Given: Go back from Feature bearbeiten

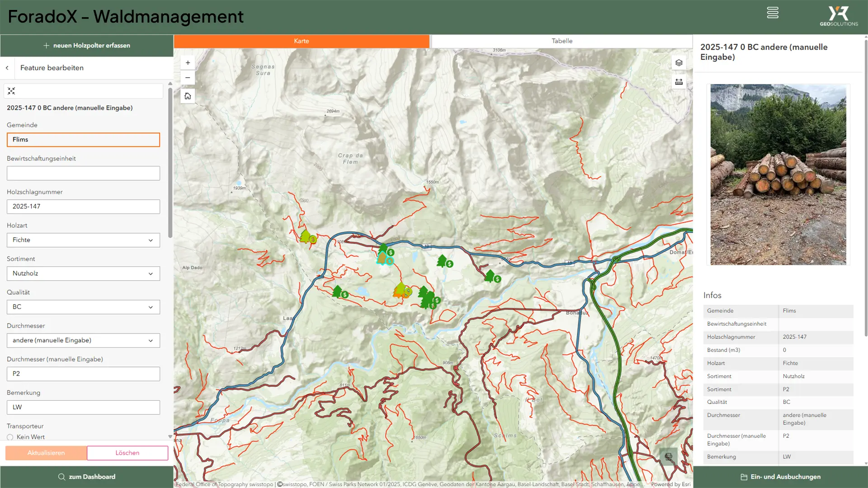Looking at the screenshot, I should pos(7,68).
